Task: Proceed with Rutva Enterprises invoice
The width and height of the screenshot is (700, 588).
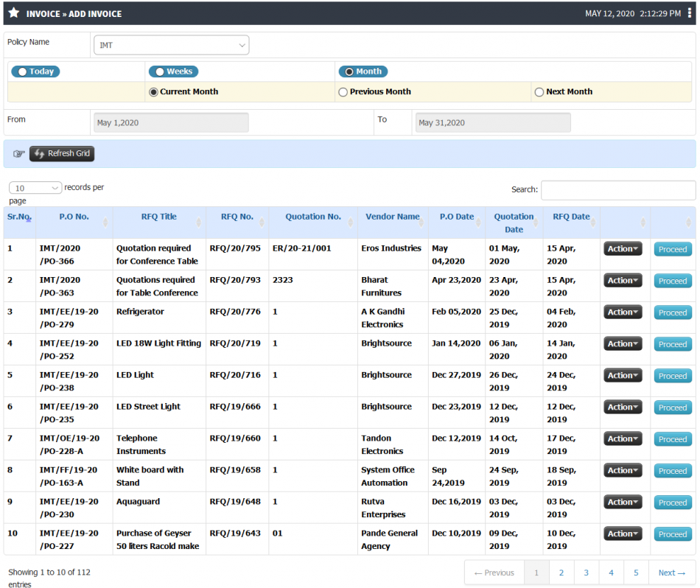Action: [x=673, y=503]
